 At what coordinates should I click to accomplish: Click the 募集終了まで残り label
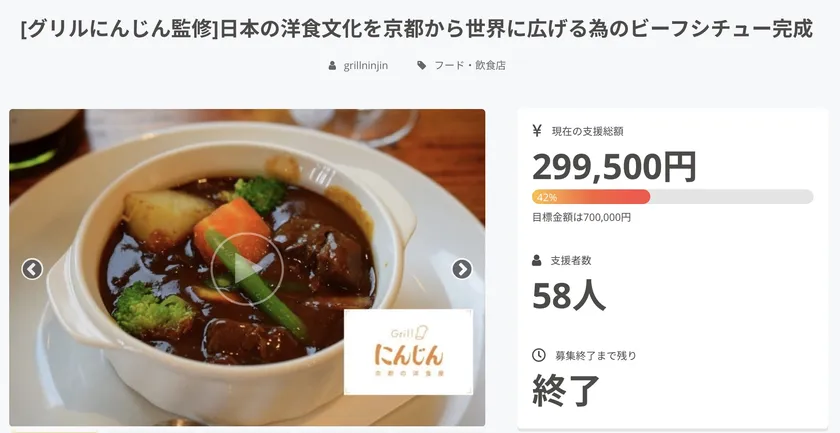(596, 355)
